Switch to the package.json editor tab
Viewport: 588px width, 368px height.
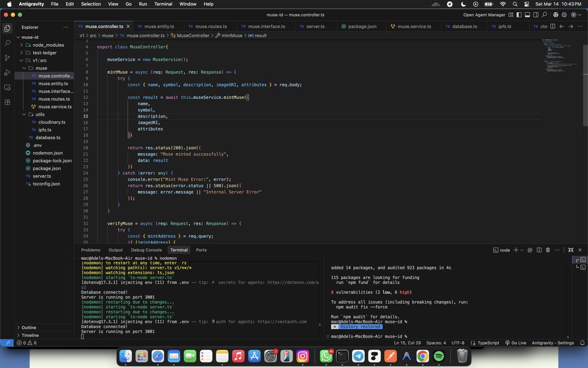coord(362,26)
